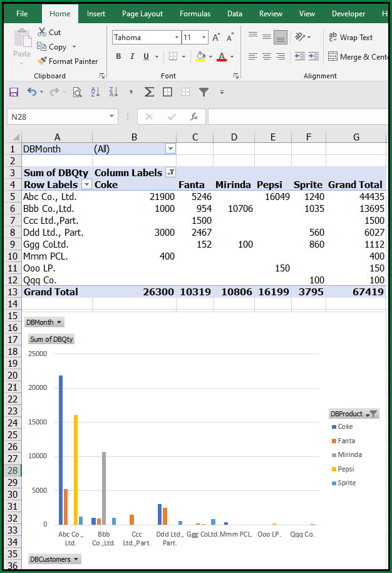Toggle Wrap Text
The width and height of the screenshot is (392, 573).
(x=351, y=37)
